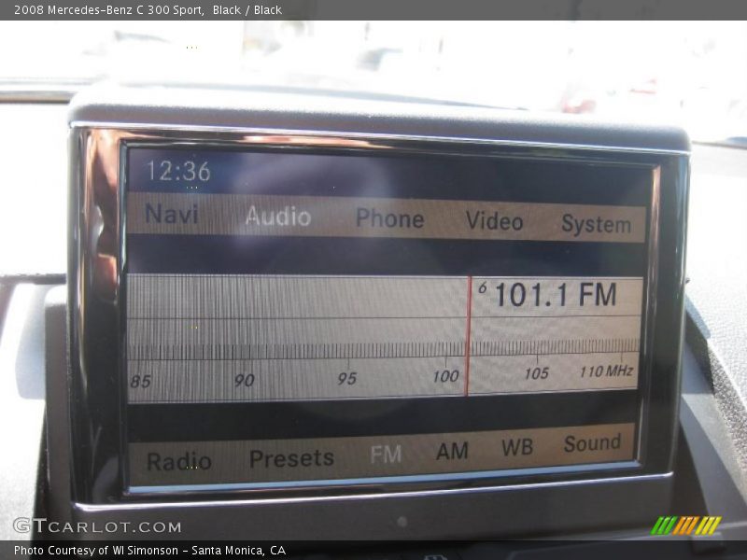Click the 100 mark on frequency scale
The height and width of the screenshot is (560, 747).
click(445, 376)
